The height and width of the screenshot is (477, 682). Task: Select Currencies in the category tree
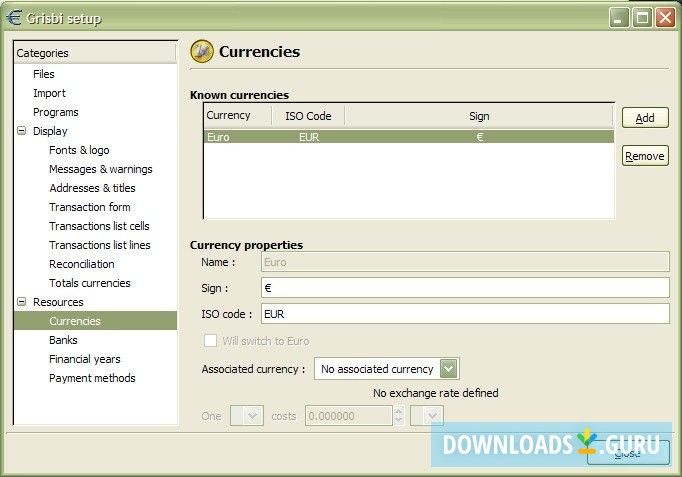96,321
